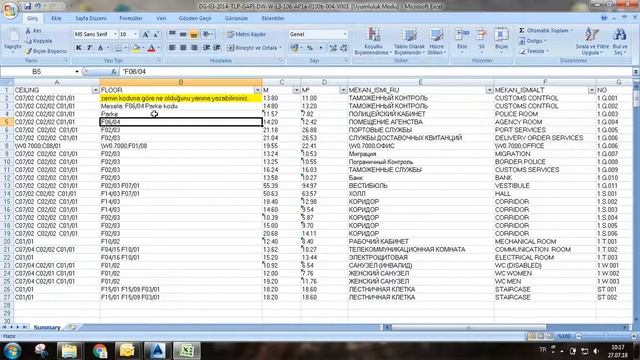The height and width of the screenshot is (360, 640).
Task: Open the CEILING column filter dropdown
Action: click(x=95, y=90)
